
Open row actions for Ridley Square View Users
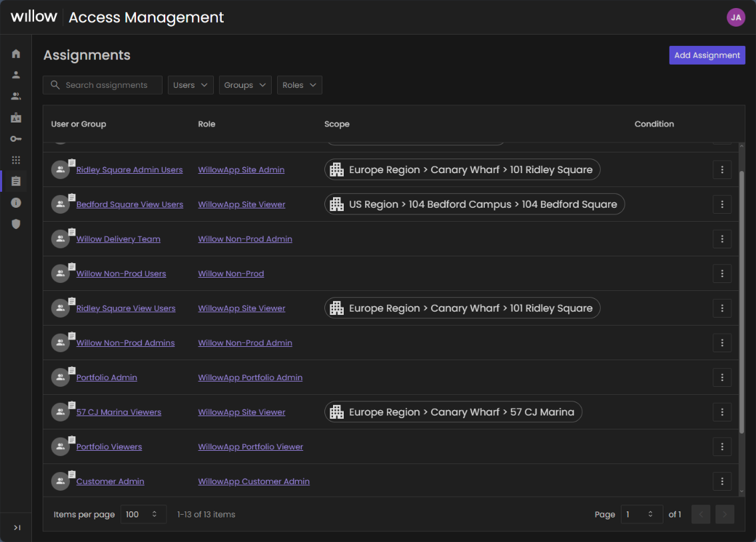coord(722,308)
